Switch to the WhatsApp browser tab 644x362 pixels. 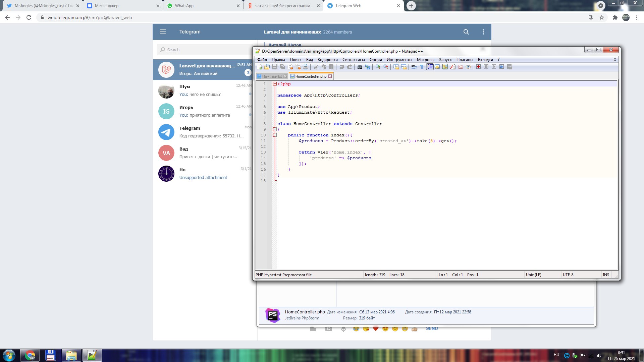pos(203,6)
